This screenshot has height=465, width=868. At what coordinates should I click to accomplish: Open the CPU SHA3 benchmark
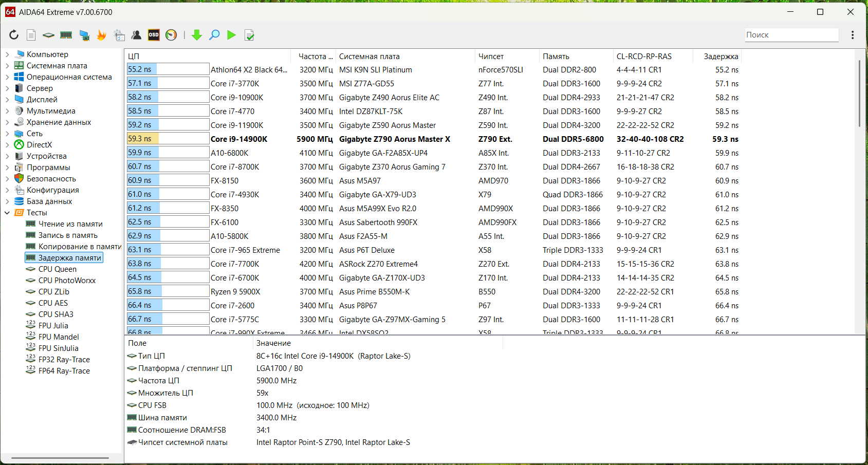56,314
